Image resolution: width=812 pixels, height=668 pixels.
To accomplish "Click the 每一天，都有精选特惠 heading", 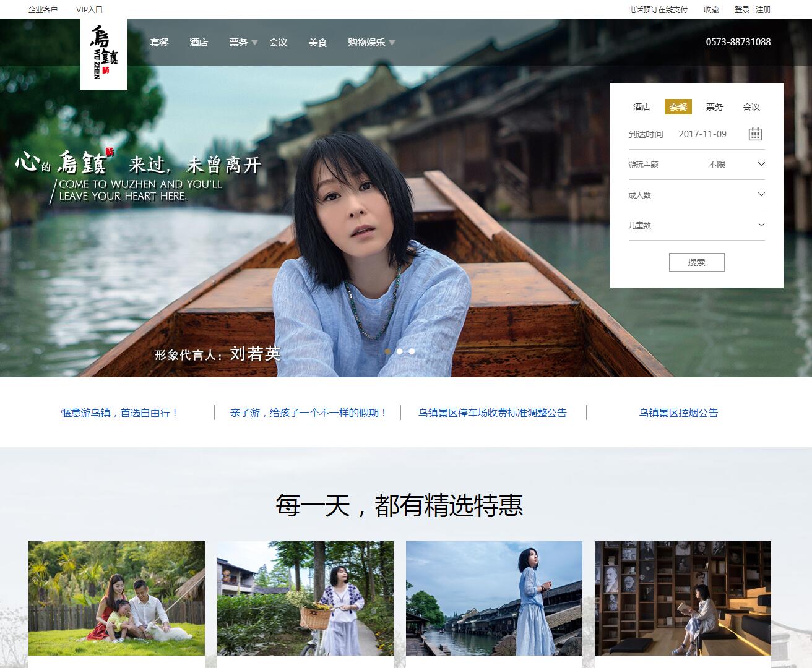I will [x=399, y=505].
